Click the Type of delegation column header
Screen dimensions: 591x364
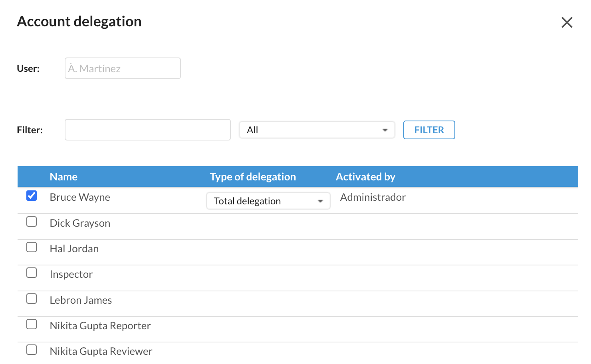(253, 177)
